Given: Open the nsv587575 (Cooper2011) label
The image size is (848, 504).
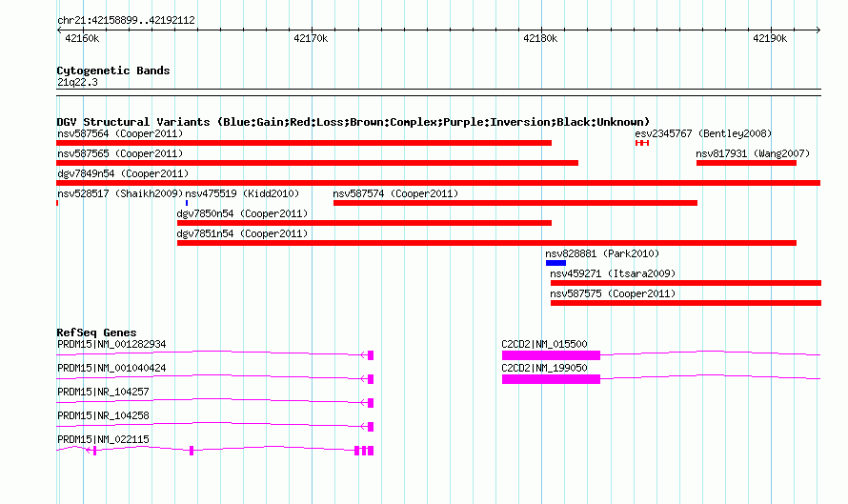Looking at the screenshot, I should coord(613,293).
